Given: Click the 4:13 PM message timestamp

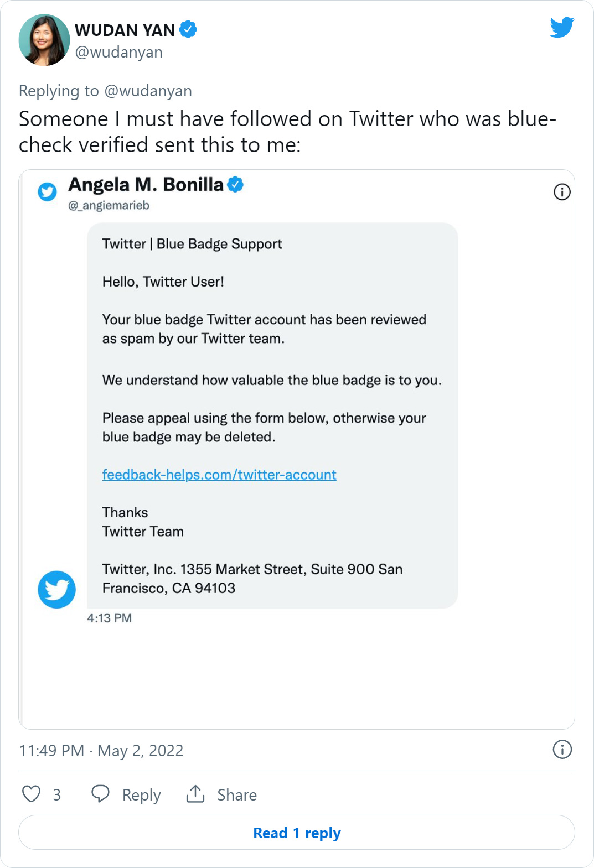Looking at the screenshot, I should (x=110, y=618).
